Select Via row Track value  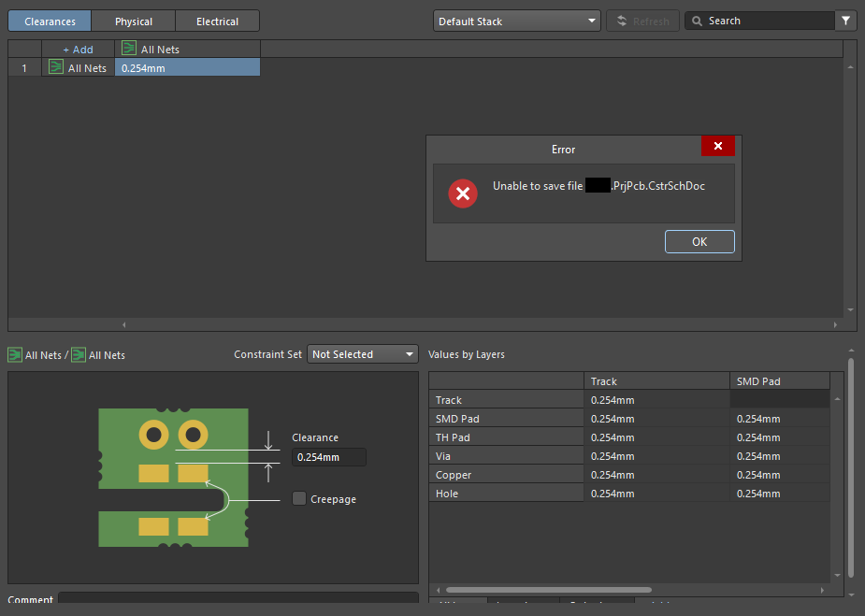pos(656,456)
